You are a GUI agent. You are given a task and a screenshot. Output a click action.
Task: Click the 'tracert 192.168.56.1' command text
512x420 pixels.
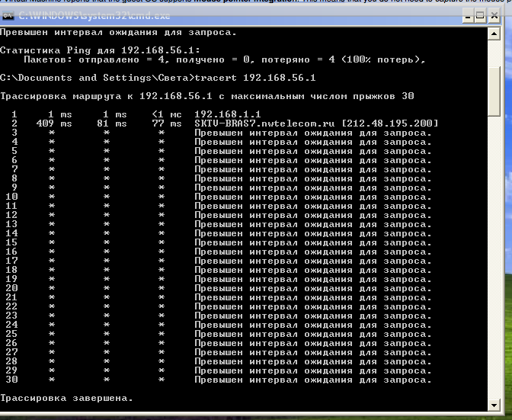click(x=255, y=78)
